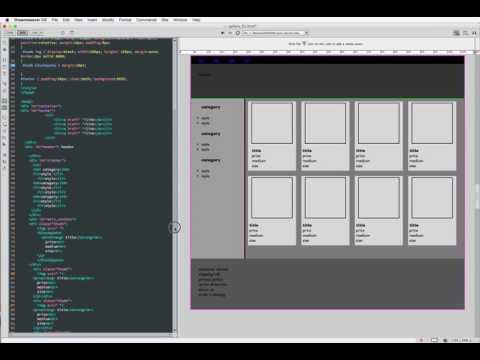The image size is (480, 360).
Task: Click the first image placeholder in the top row
Action: [272, 123]
